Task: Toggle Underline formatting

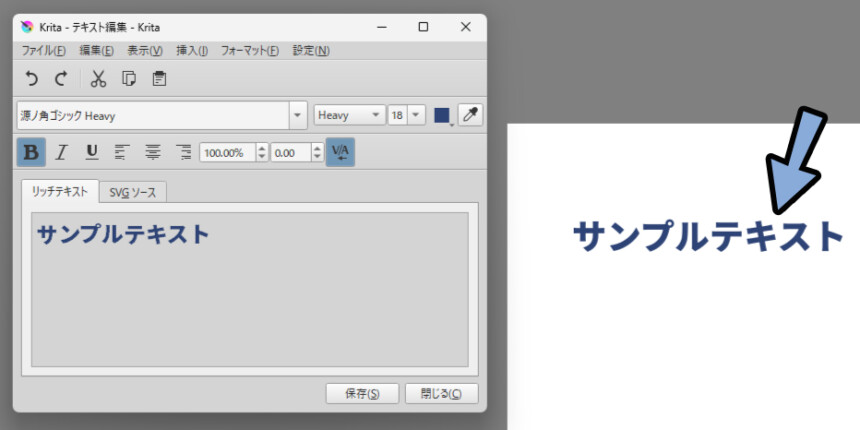Action: pyautogui.click(x=92, y=152)
